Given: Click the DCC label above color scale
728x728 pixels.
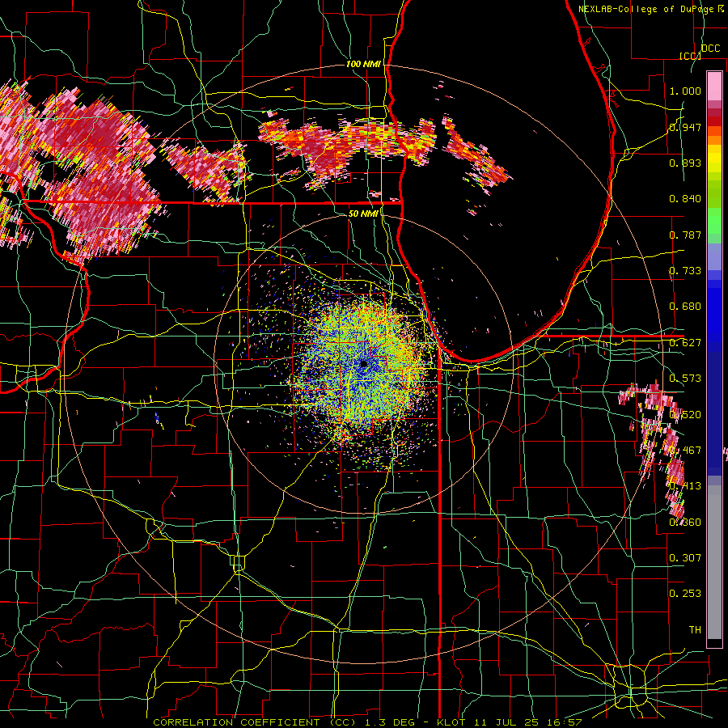Looking at the screenshot, I should tap(711, 49).
